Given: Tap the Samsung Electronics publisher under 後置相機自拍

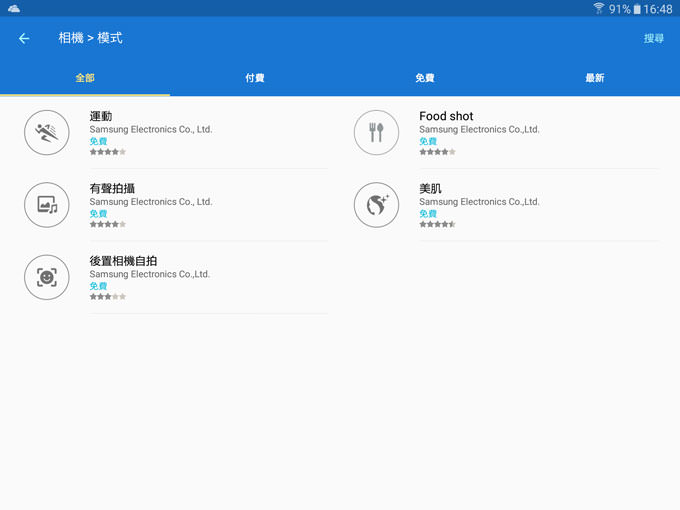Looking at the screenshot, I should coord(150,275).
